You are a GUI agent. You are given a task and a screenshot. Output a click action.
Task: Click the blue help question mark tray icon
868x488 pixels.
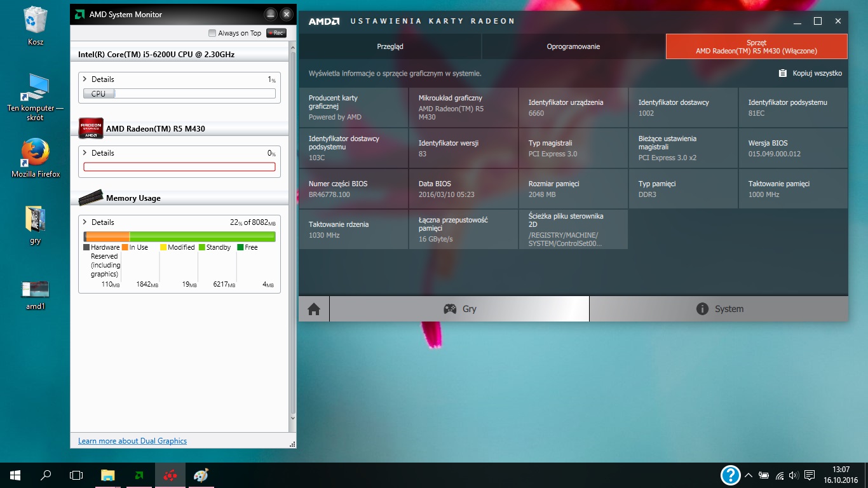click(731, 475)
